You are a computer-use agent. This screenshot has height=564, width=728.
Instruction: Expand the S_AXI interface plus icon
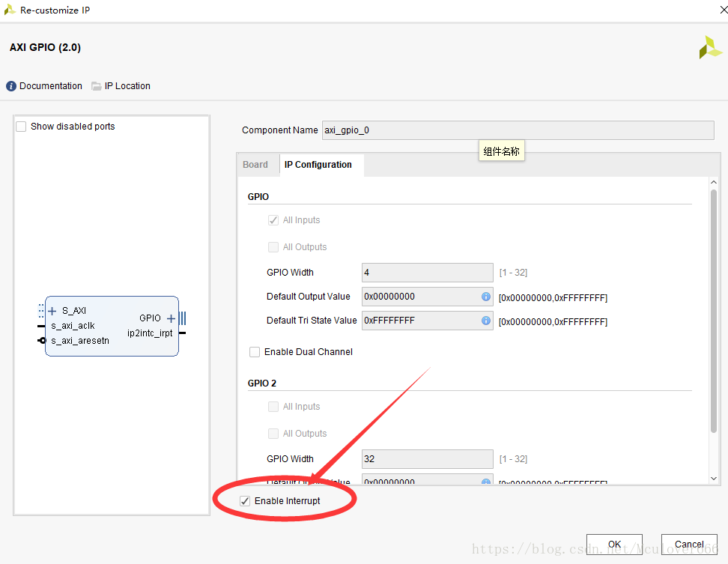(x=52, y=311)
